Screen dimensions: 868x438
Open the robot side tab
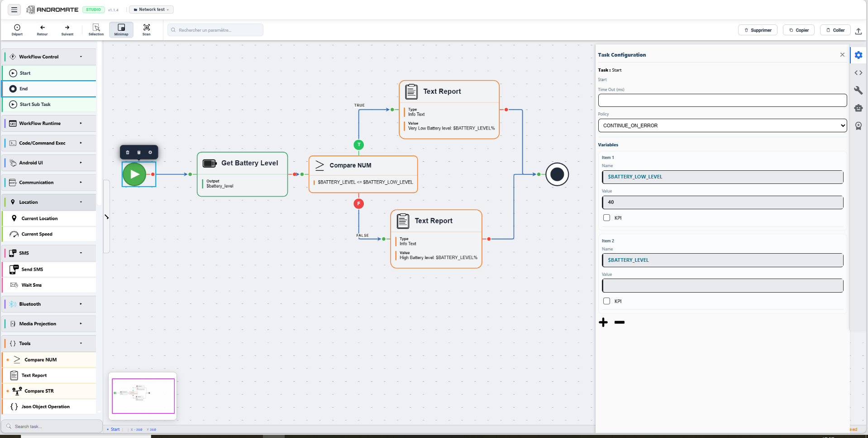coord(858,108)
